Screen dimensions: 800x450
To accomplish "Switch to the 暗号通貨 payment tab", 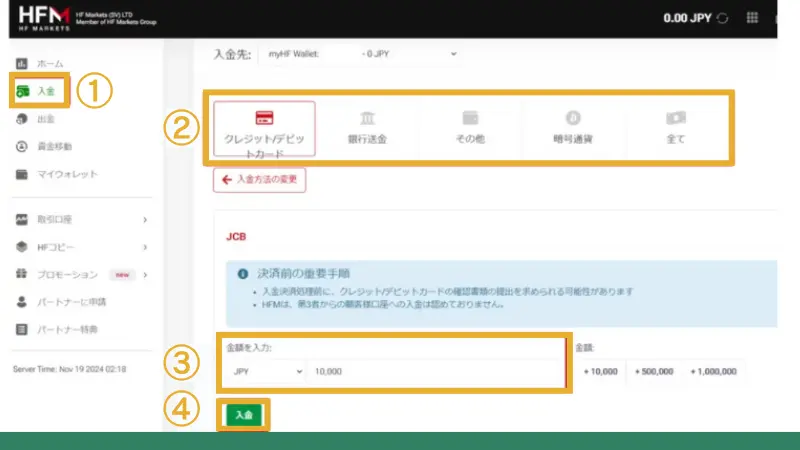I will (573, 129).
